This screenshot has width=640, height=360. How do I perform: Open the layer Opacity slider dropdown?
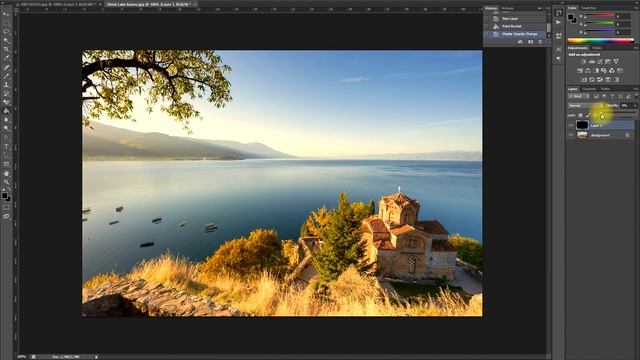click(x=635, y=106)
